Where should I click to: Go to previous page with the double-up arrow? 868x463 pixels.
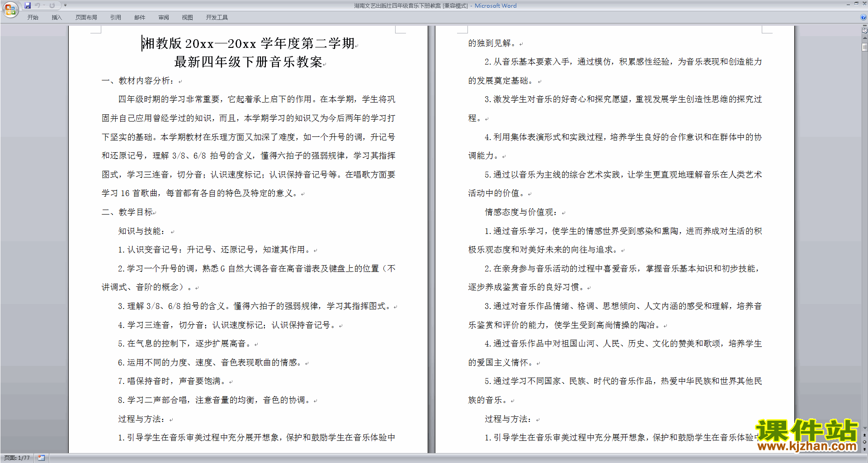tap(864, 435)
